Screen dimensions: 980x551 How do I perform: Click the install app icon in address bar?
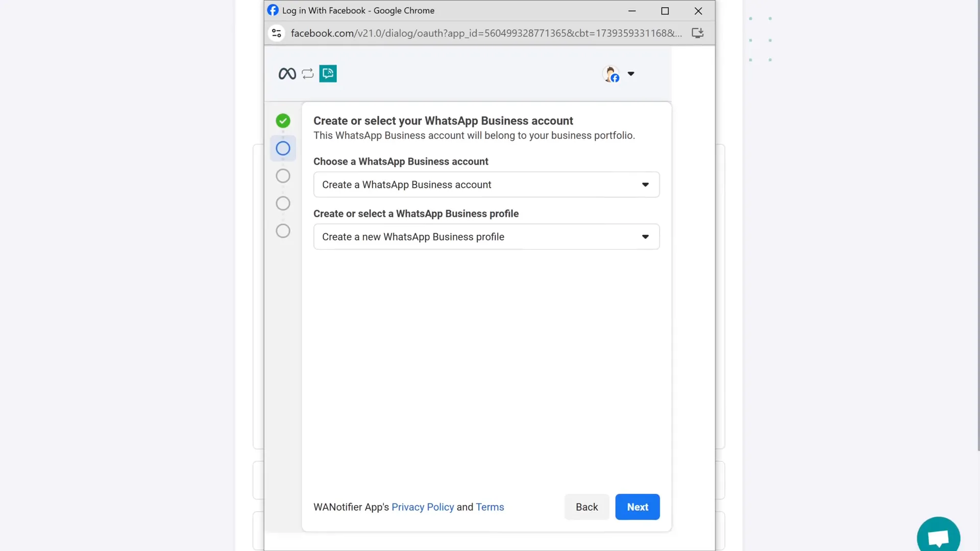[x=698, y=33]
